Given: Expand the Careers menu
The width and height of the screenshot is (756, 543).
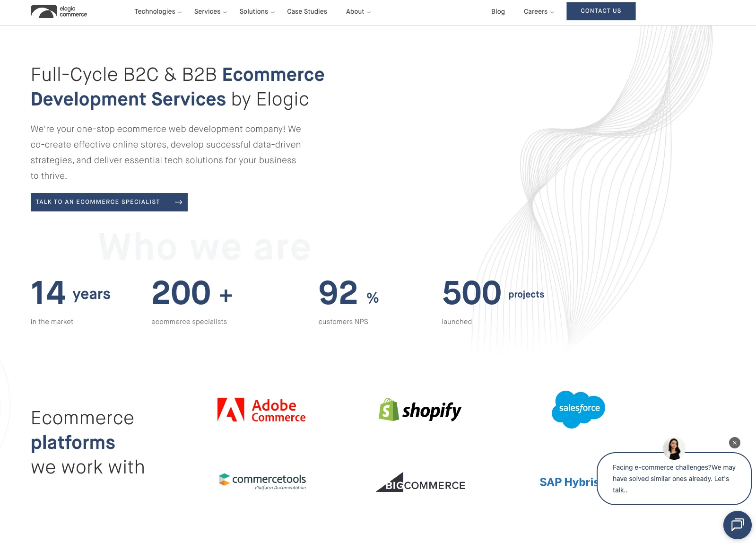Looking at the screenshot, I should (x=539, y=11).
